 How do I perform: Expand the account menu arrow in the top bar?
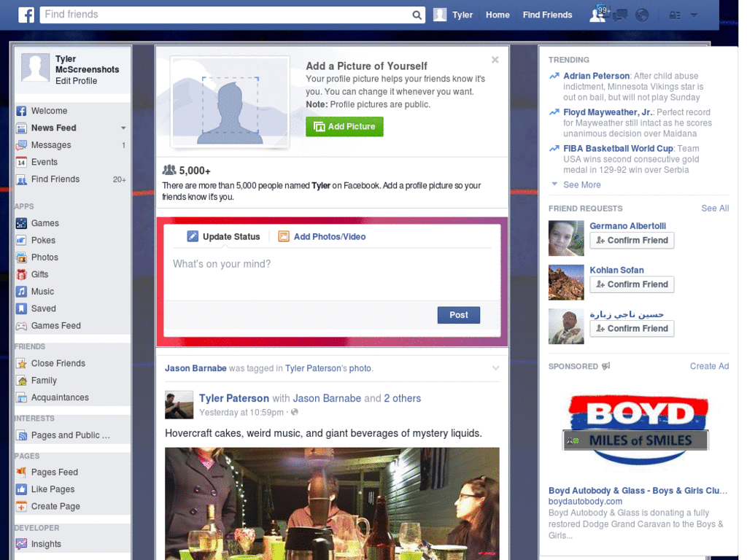pyautogui.click(x=694, y=15)
